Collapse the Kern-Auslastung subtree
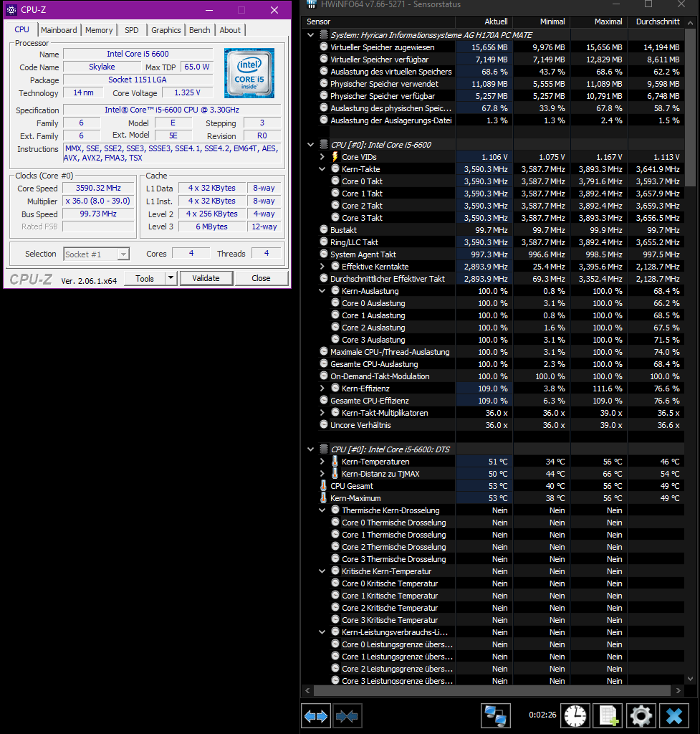Screen dimensions: 700x734 (x=322, y=291)
